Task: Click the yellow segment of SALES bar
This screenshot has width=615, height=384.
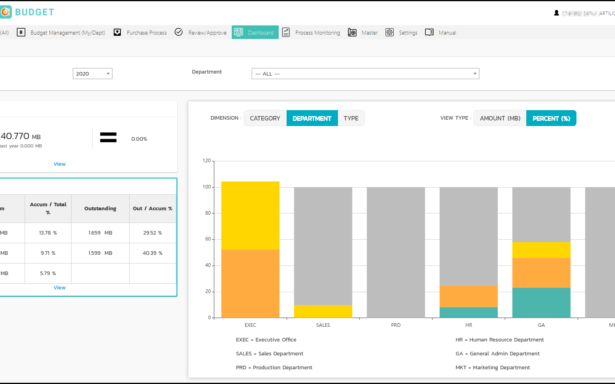Action: coord(323,311)
